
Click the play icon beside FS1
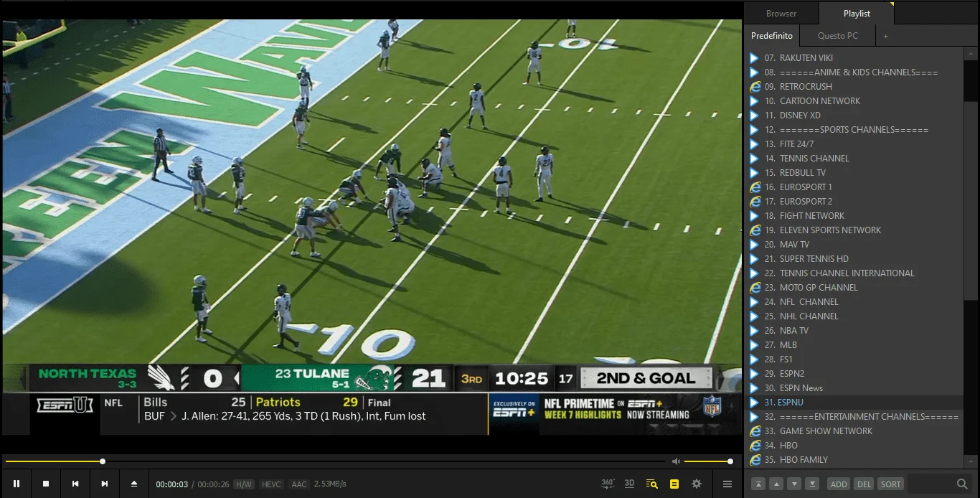click(x=754, y=359)
